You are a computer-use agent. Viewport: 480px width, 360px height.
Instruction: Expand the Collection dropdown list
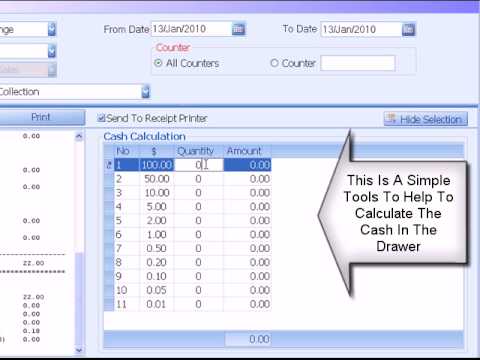pos(146,92)
